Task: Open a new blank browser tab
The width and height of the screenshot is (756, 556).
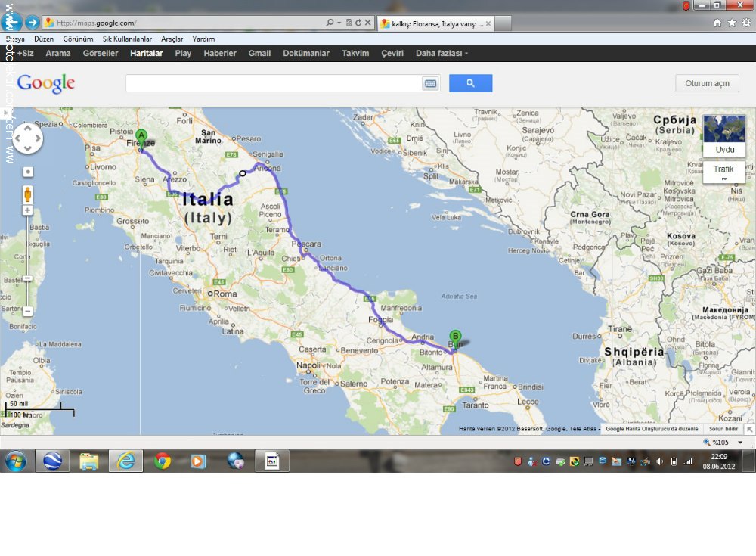Action: (503, 23)
